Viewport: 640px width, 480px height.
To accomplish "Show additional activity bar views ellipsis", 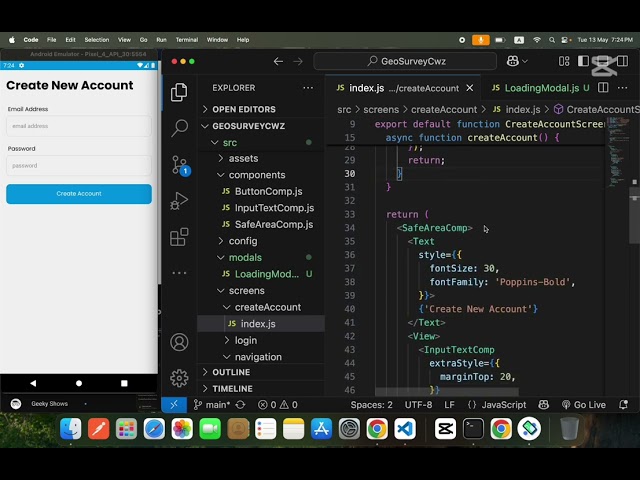I will [179, 273].
